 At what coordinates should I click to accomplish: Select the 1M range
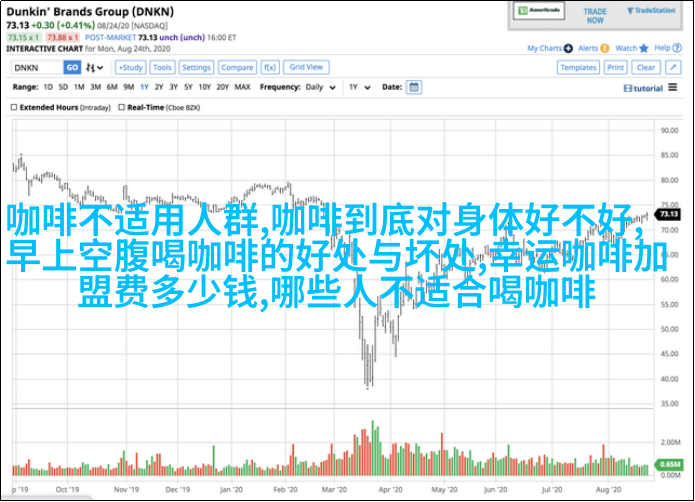click(79, 87)
